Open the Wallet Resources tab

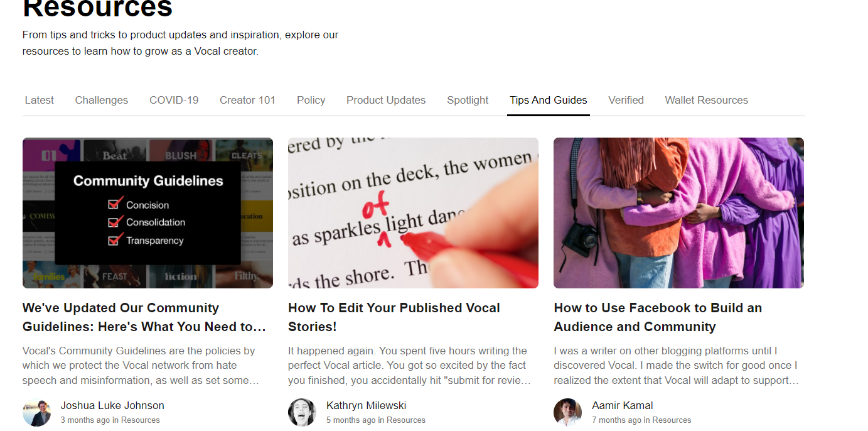click(x=707, y=100)
